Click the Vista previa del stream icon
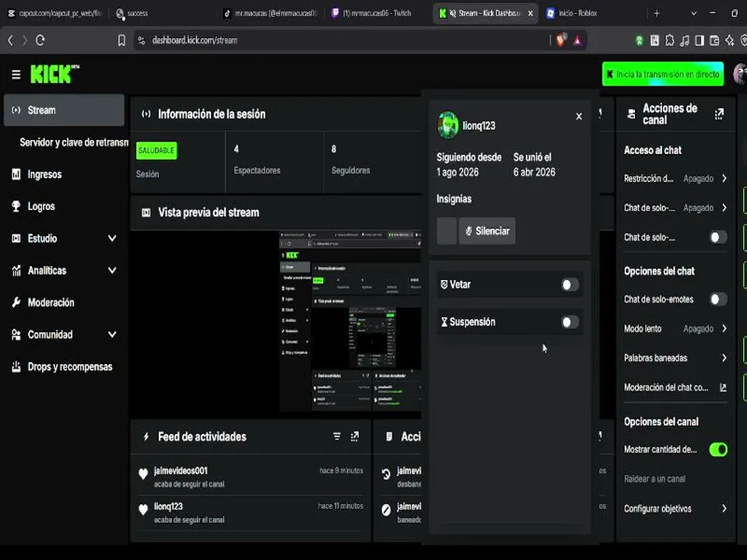 pos(146,212)
